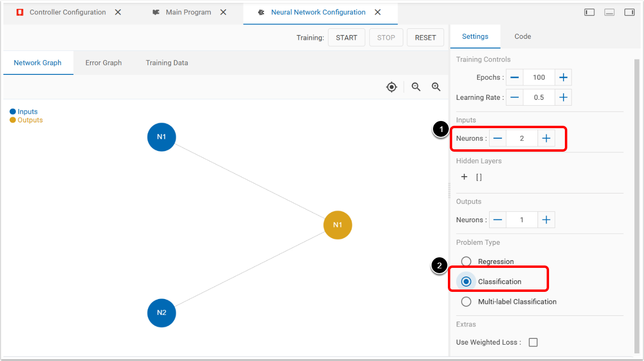Decrease the Learning Rate value
The height and width of the screenshot is (361, 644).
[x=515, y=97]
